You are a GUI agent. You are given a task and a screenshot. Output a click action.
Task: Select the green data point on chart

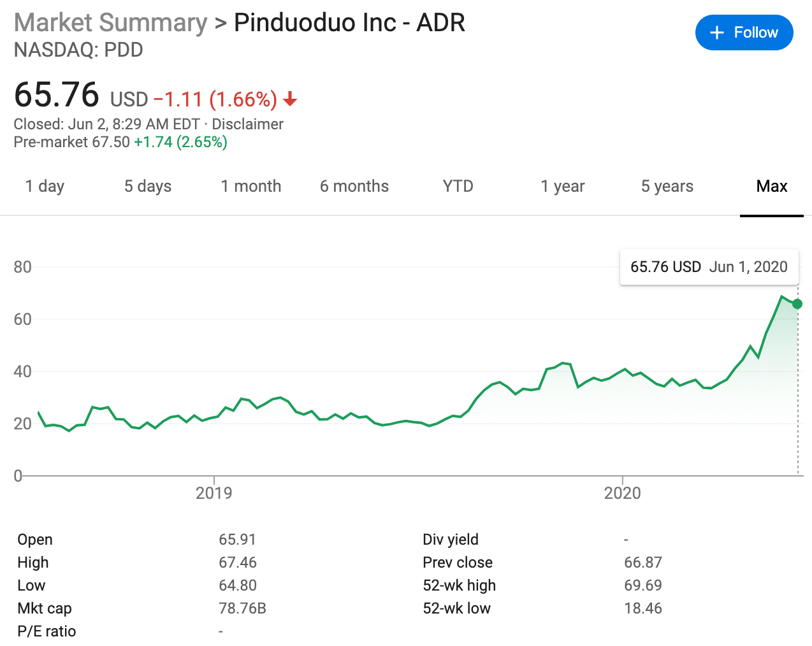[797, 305]
